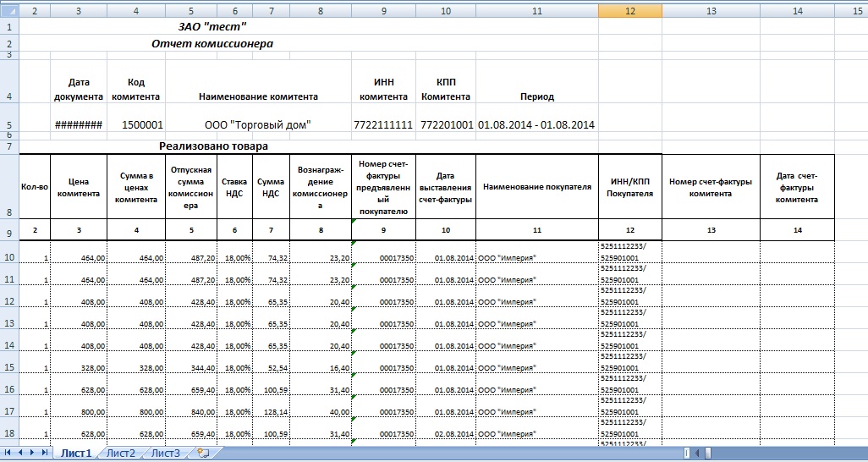The image size is (868, 462).
Task: Click the 40,00 commission cell in row 17
Action: [321, 406]
